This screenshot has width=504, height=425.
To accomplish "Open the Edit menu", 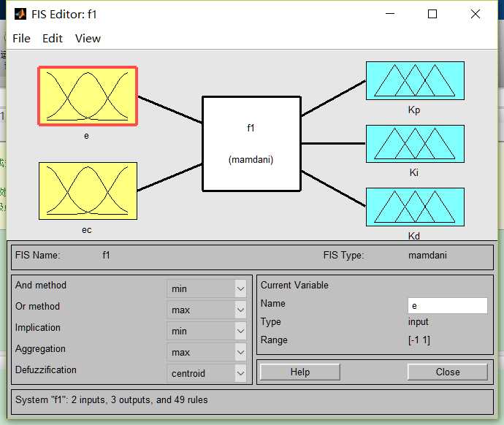I will point(53,39).
